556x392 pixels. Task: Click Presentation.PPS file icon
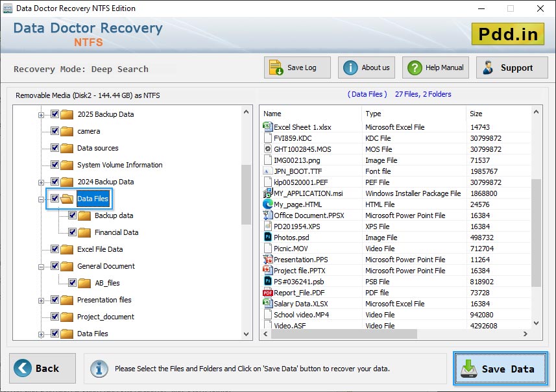click(x=268, y=259)
